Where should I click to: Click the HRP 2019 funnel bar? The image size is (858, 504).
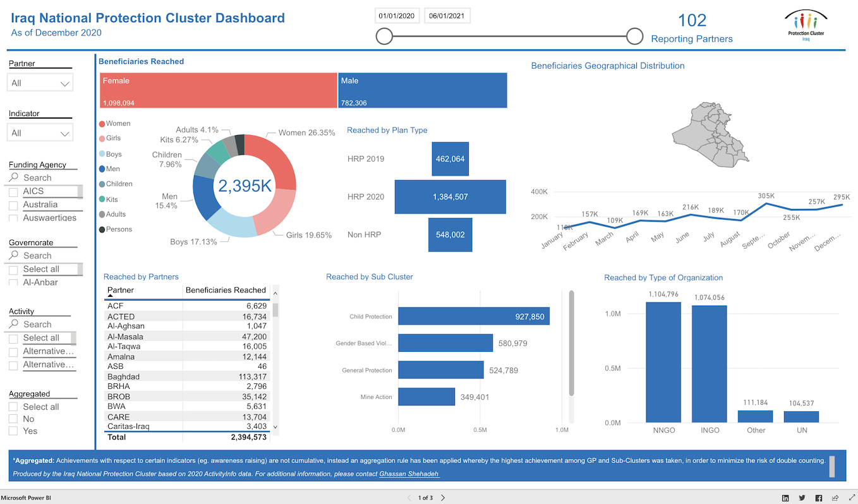(450, 159)
